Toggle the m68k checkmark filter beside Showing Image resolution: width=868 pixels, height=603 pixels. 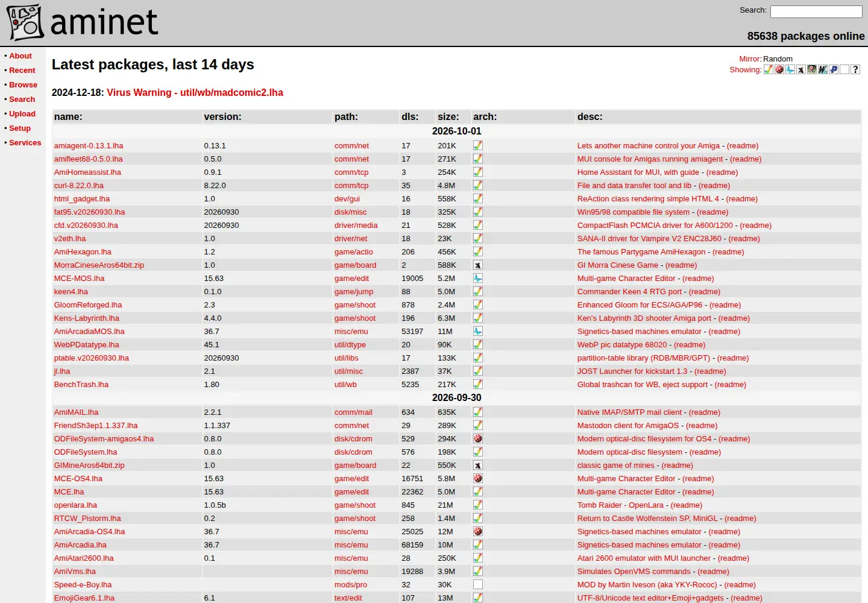pos(769,69)
